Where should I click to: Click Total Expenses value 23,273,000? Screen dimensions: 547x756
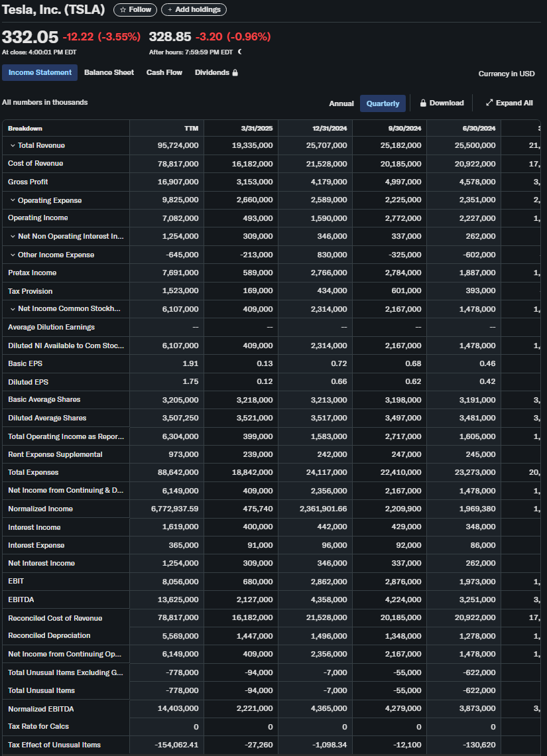point(475,472)
